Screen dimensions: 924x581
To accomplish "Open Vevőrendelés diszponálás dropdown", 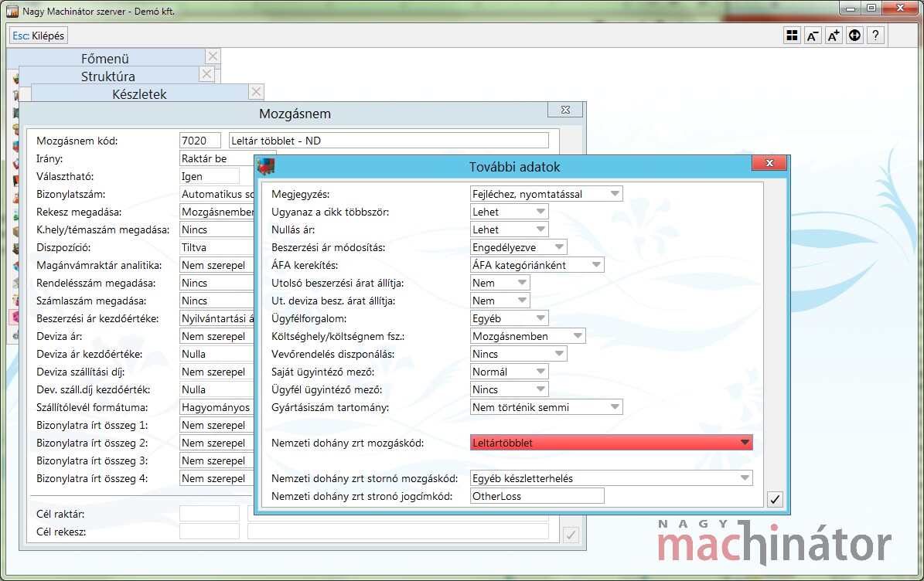I will coord(519,354).
